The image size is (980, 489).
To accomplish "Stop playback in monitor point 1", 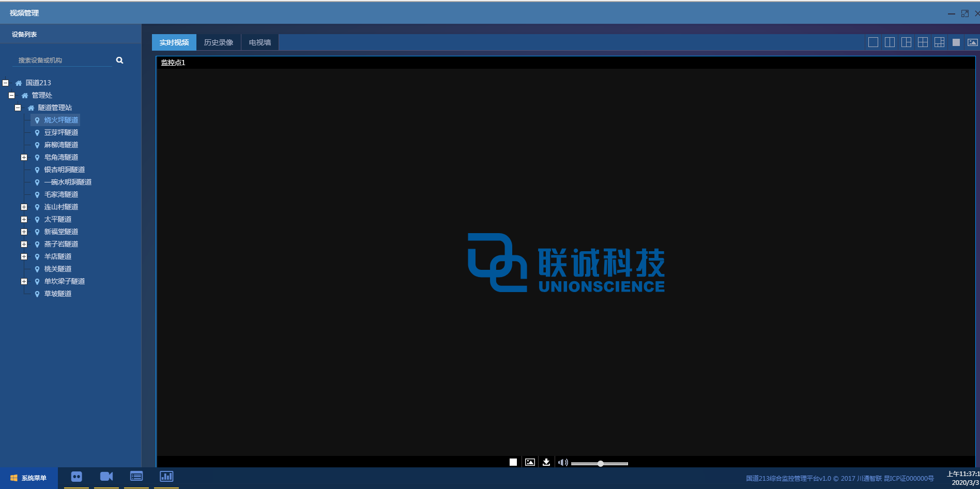I will tap(513, 462).
